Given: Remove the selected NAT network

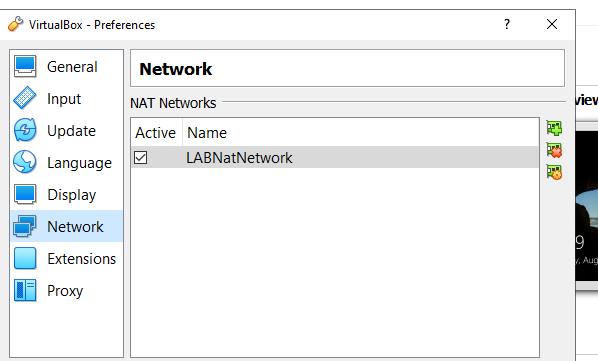Looking at the screenshot, I should click(554, 150).
